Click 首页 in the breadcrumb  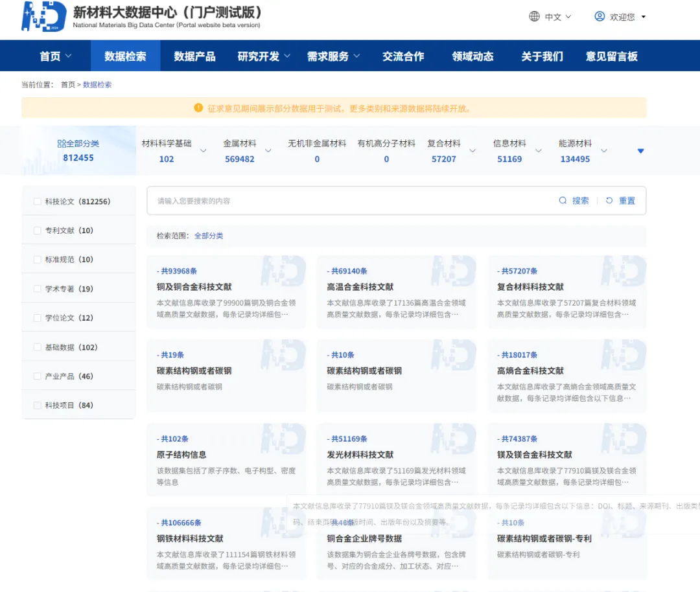[68, 85]
